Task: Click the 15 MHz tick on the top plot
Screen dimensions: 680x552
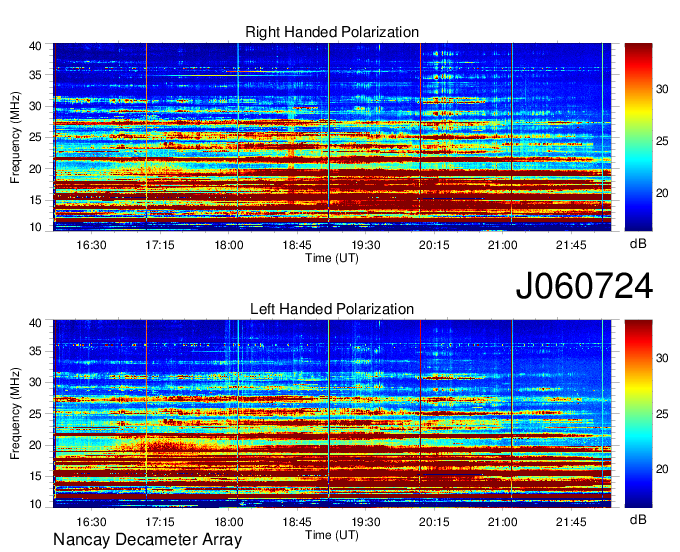Action: [x=36, y=200]
